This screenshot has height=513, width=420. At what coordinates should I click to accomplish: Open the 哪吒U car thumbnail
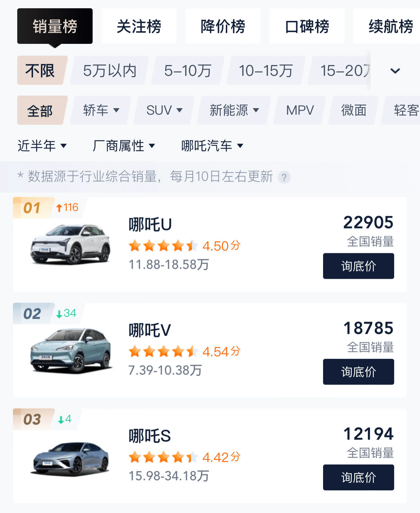coord(70,244)
